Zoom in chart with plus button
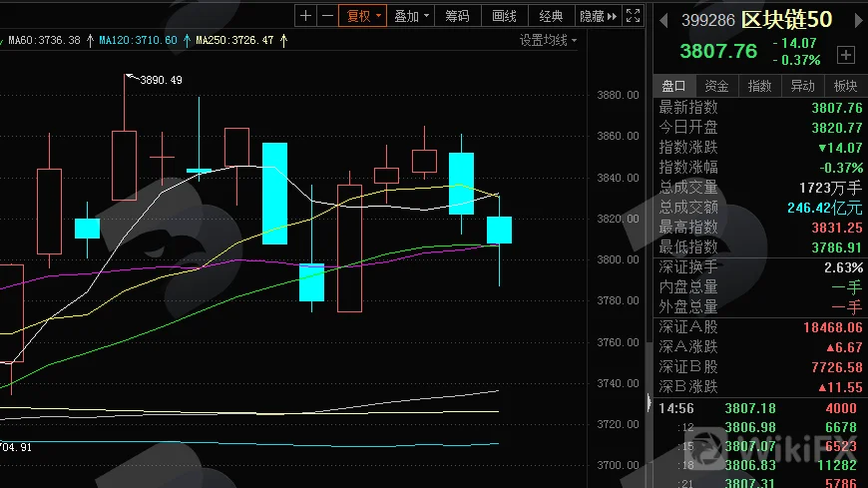The image size is (868, 488). tap(305, 16)
